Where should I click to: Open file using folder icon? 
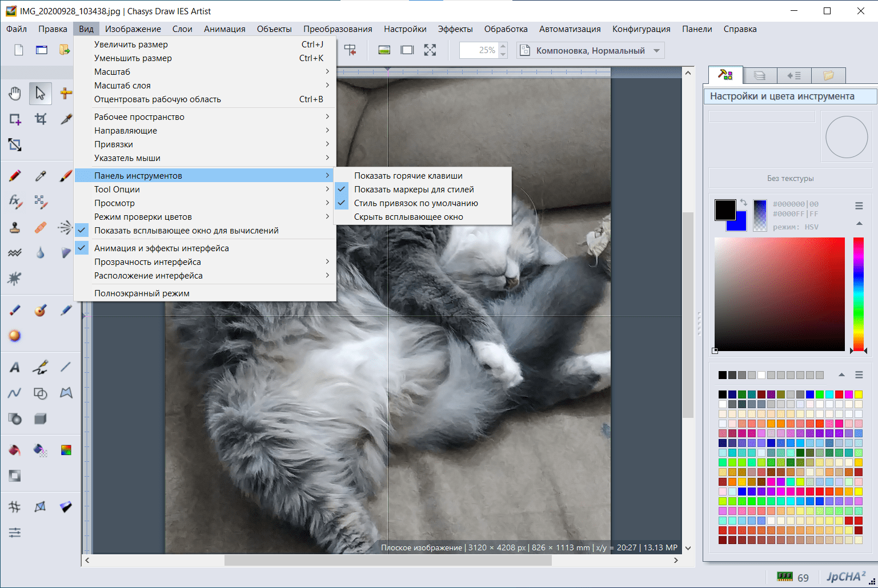point(65,50)
